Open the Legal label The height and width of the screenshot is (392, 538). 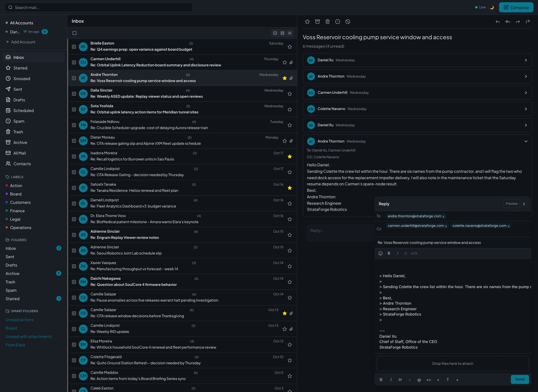pyautogui.click(x=15, y=219)
